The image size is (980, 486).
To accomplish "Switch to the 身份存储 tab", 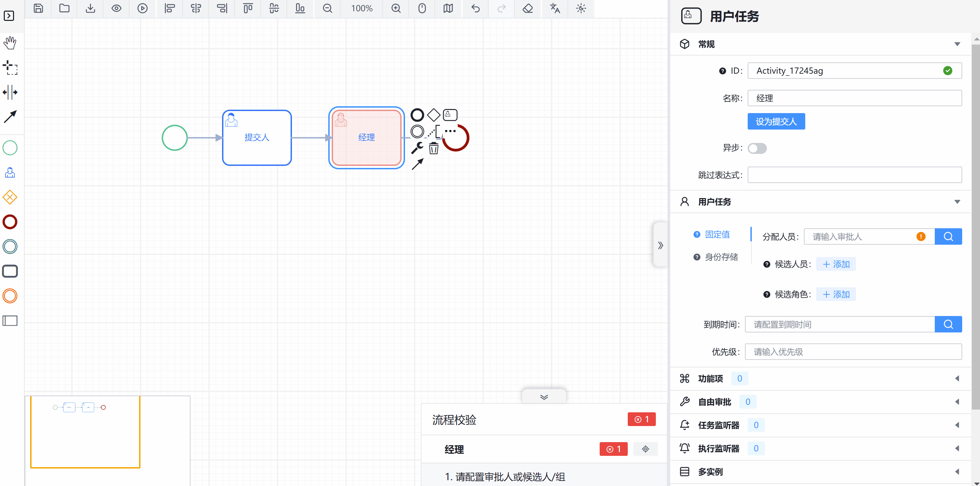I will pyautogui.click(x=721, y=257).
